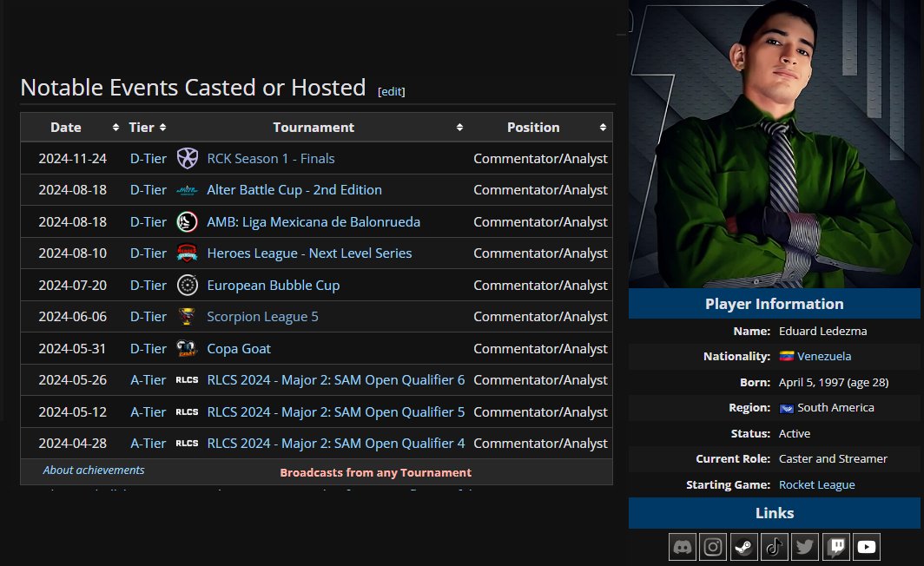Open the Discord link icon
The image size is (924, 566).
(x=683, y=547)
